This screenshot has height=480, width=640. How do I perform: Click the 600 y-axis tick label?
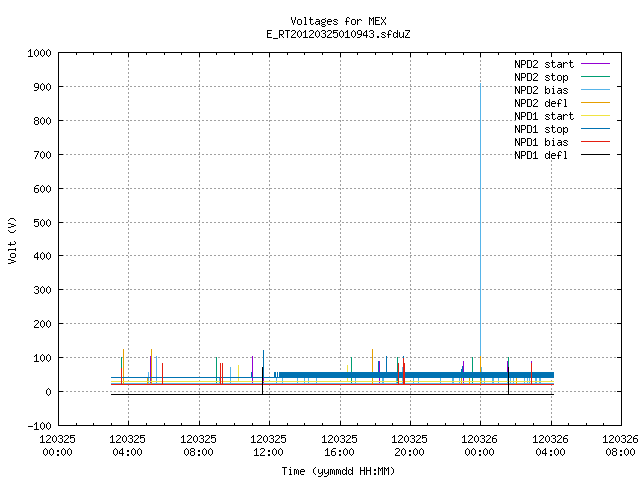(42, 189)
